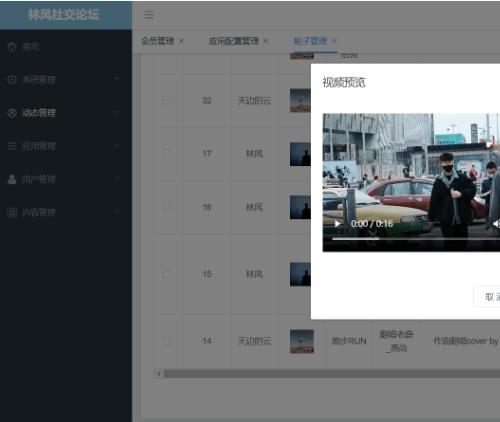Screen dimensions: 500x422
Task: Click the hamburger menu collapse icon
Action: pyautogui.click(x=149, y=15)
